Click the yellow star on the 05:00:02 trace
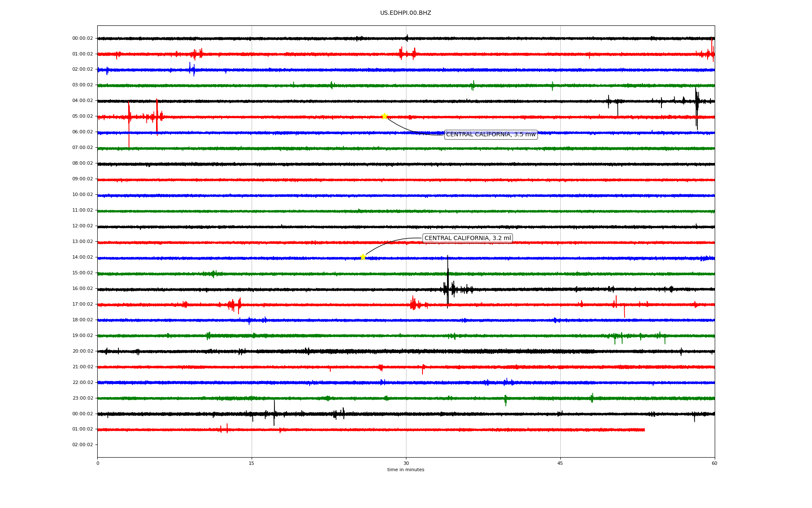 (384, 116)
